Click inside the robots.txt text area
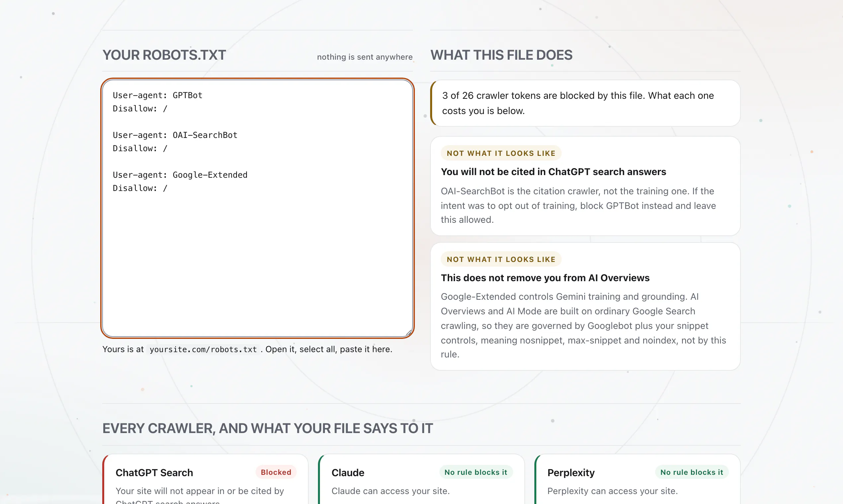The width and height of the screenshot is (843, 504). pyautogui.click(x=257, y=208)
